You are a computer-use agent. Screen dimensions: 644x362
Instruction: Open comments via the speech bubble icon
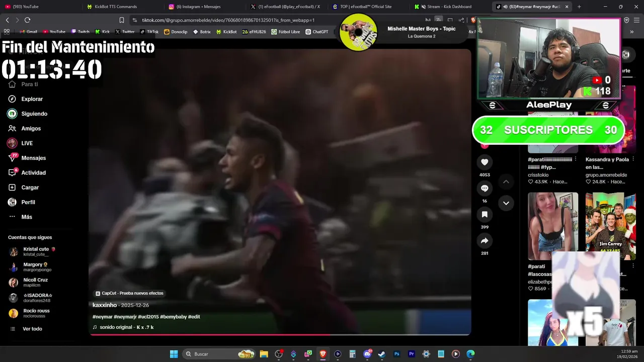click(x=485, y=188)
